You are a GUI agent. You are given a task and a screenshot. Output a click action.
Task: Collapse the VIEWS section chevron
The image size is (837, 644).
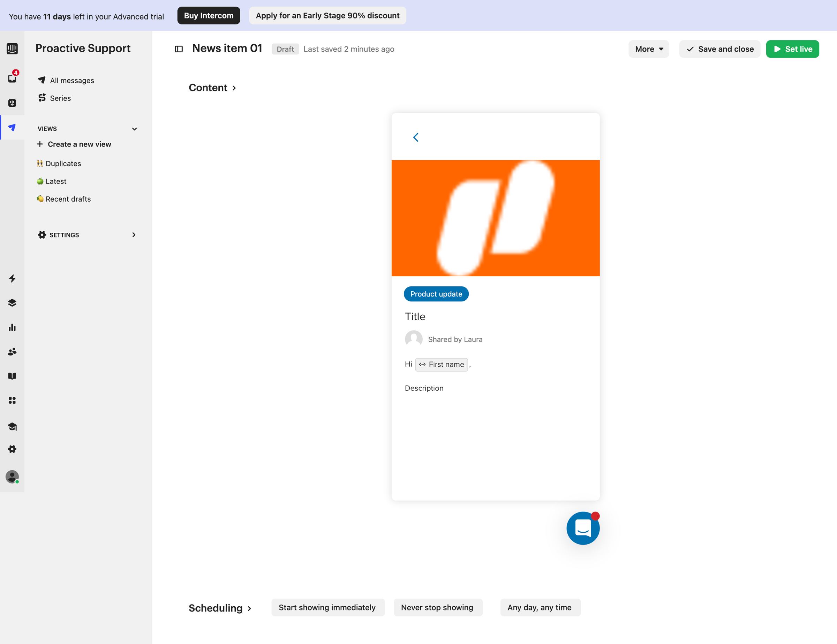tap(135, 129)
